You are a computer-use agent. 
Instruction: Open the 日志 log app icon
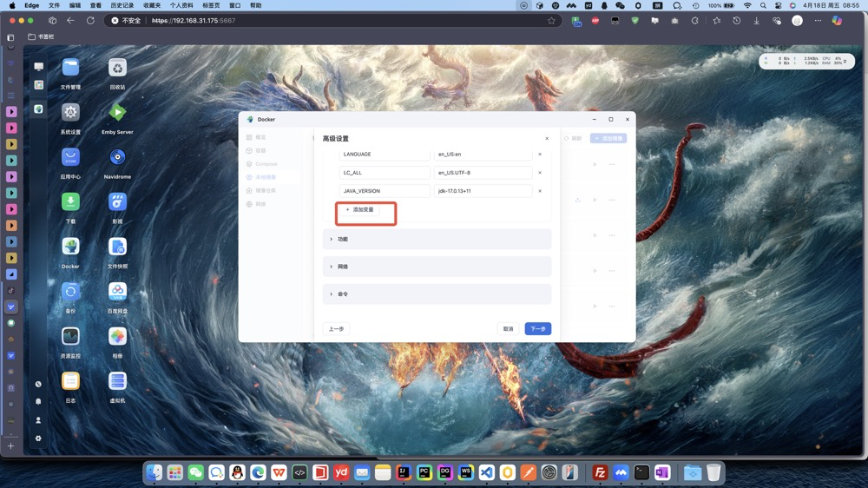pyautogui.click(x=70, y=381)
